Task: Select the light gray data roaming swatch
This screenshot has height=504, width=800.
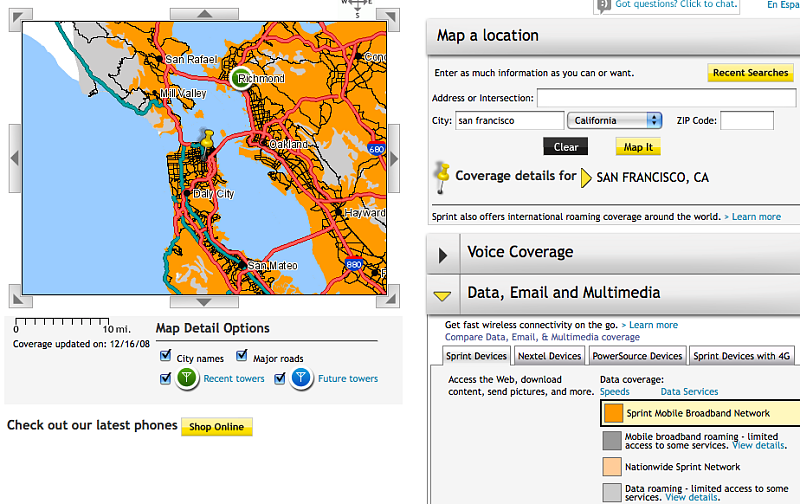Action: pos(612,492)
